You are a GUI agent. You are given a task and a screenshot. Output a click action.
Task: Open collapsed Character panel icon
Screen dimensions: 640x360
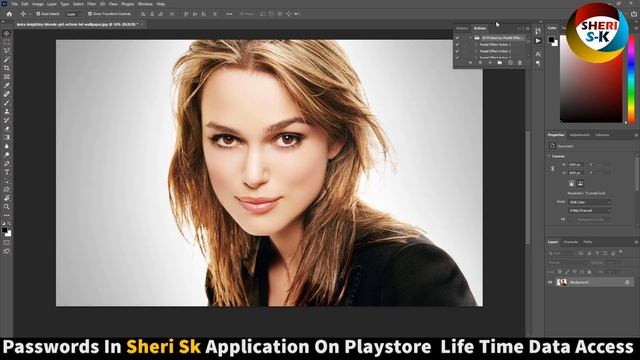538,54
